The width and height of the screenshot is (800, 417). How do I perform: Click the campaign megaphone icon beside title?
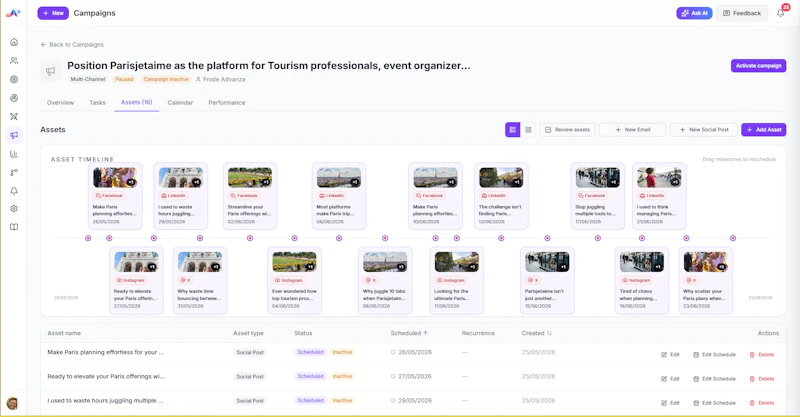(x=51, y=71)
